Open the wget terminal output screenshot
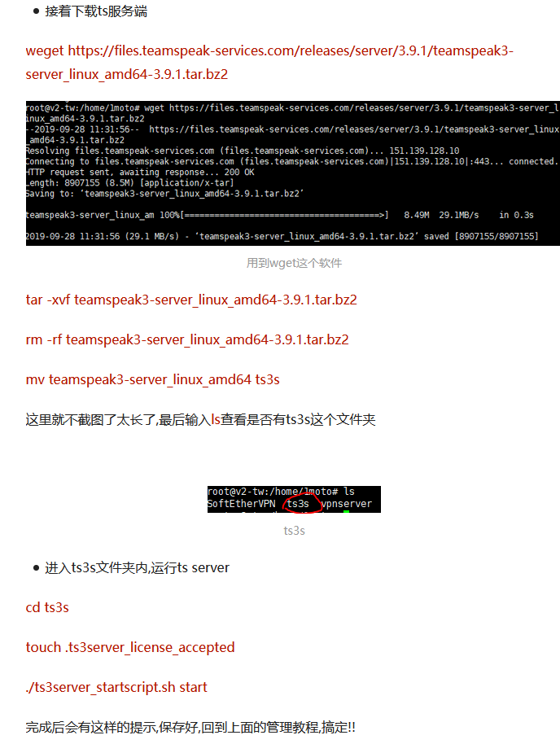Image resolution: width=560 pixels, height=744 pixels. click(x=293, y=173)
